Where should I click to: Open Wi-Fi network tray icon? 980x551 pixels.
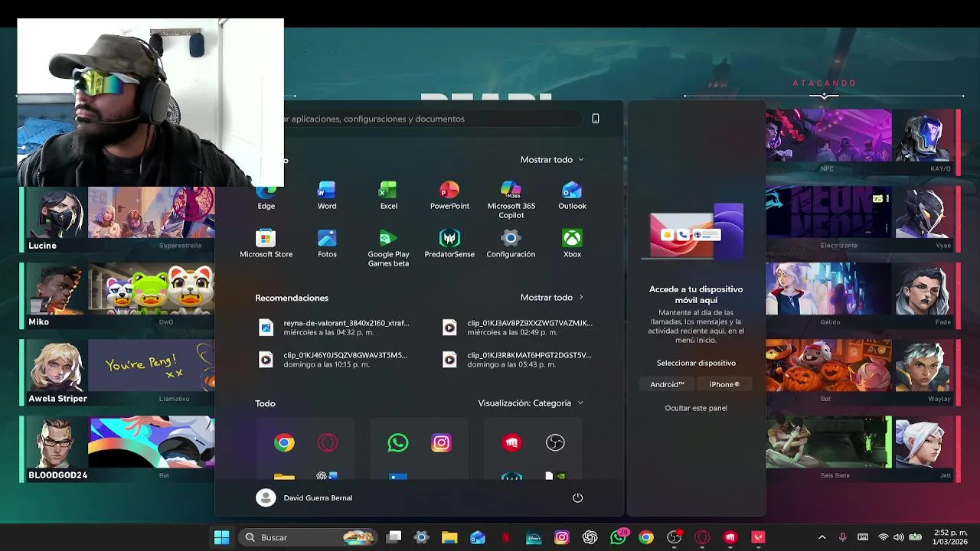tap(883, 537)
